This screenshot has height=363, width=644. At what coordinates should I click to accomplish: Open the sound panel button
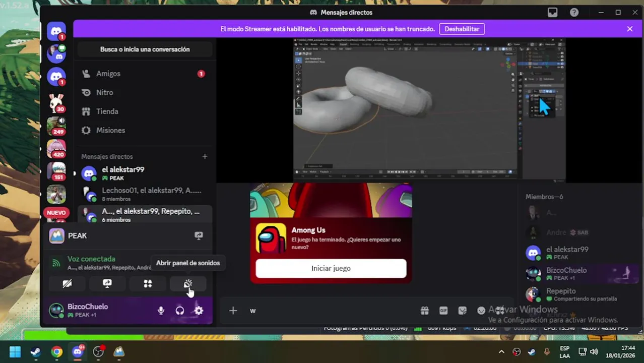(x=188, y=284)
